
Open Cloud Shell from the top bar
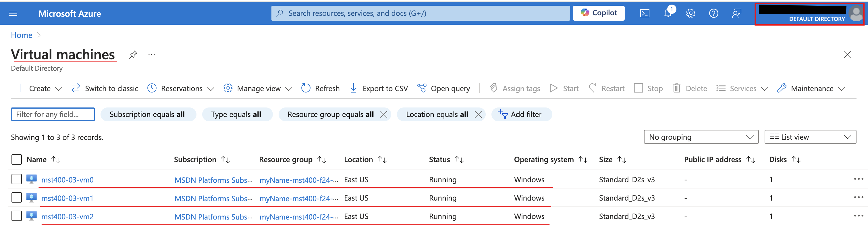click(645, 13)
